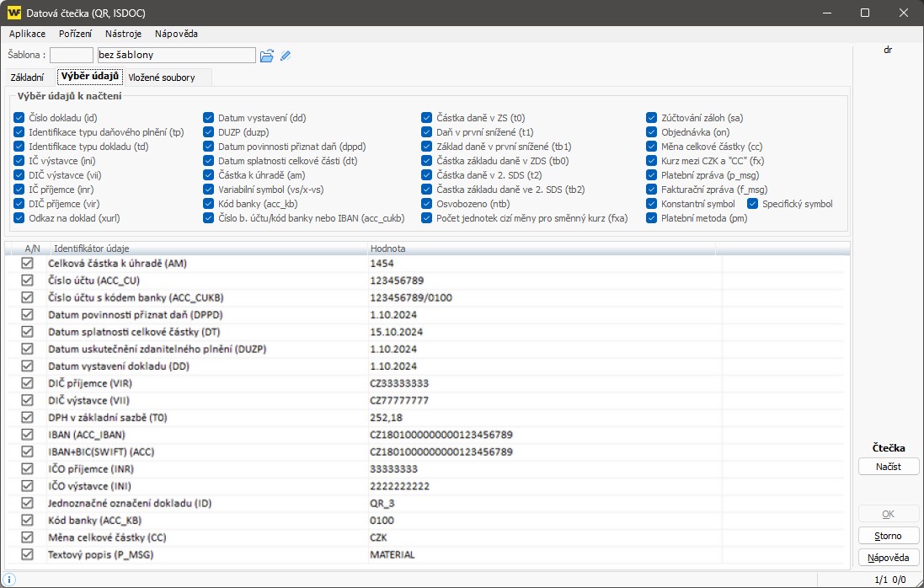Click the 'bez šablony' template name field
This screenshot has width=924, height=588.
point(176,56)
